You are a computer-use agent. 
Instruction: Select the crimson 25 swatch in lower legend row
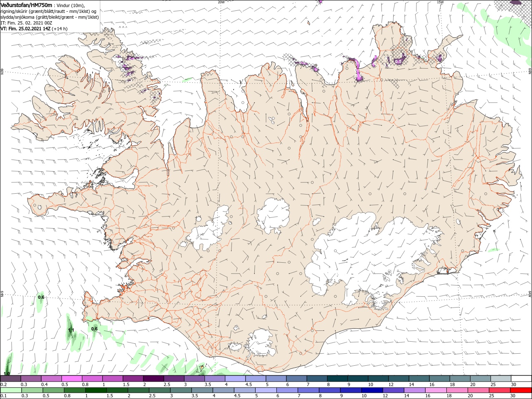pyautogui.click(x=500, y=390)
